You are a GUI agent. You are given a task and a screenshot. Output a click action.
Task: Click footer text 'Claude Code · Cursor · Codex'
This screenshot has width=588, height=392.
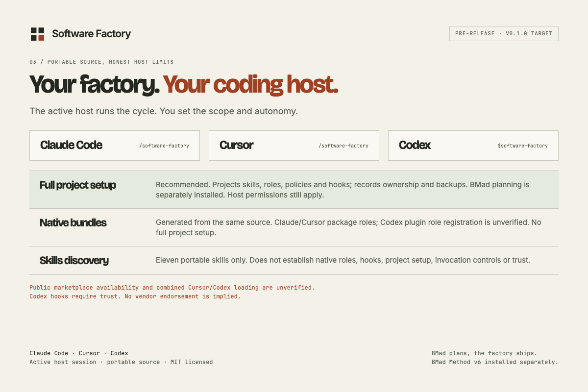(79, 353)
